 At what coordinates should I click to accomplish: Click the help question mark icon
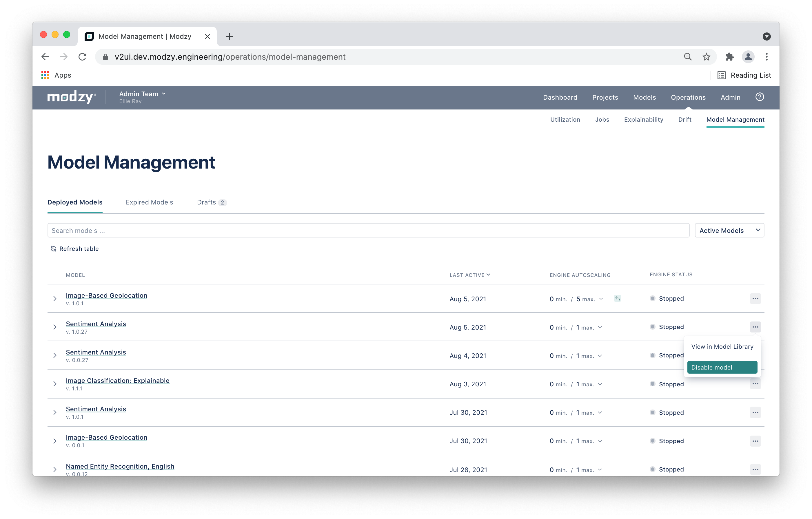[x=759, y=97]
